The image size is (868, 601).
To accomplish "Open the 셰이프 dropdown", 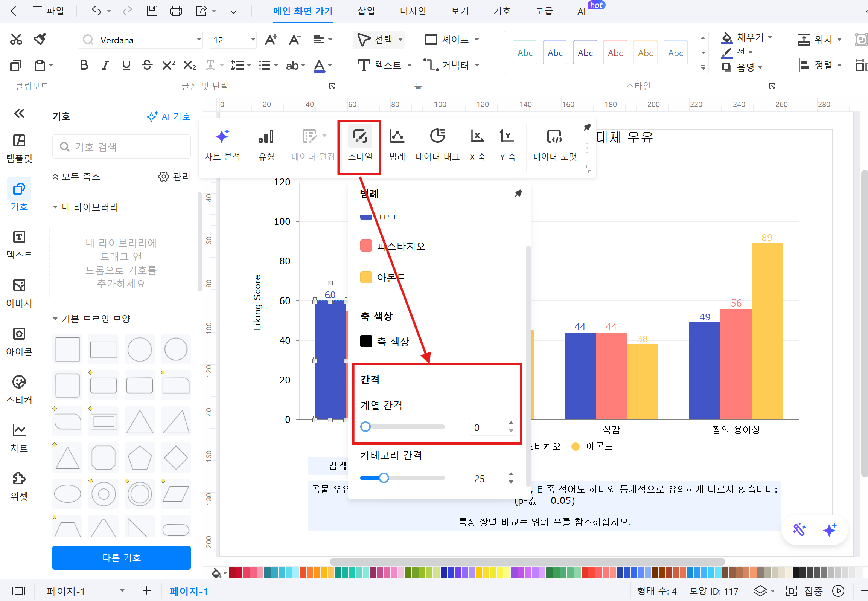I will click(477, 40).
